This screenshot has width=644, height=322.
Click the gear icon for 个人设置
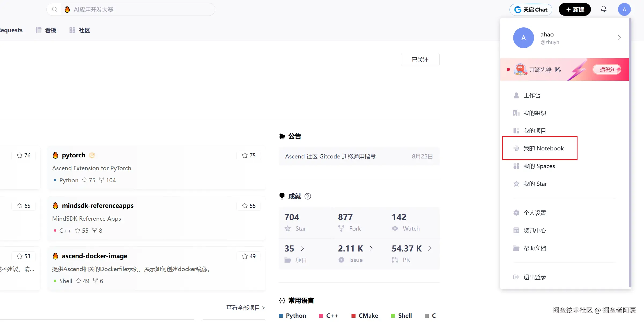[x=516, y=213]
